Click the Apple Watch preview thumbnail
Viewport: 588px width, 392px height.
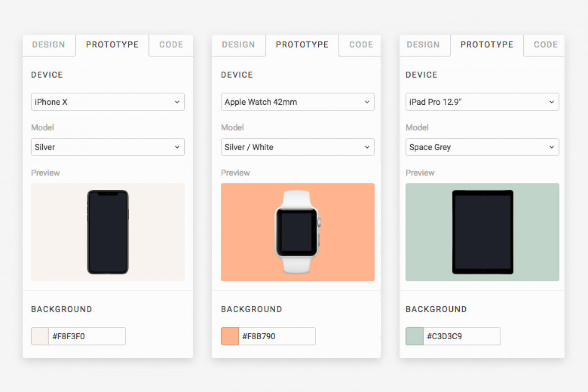point(298,232)
